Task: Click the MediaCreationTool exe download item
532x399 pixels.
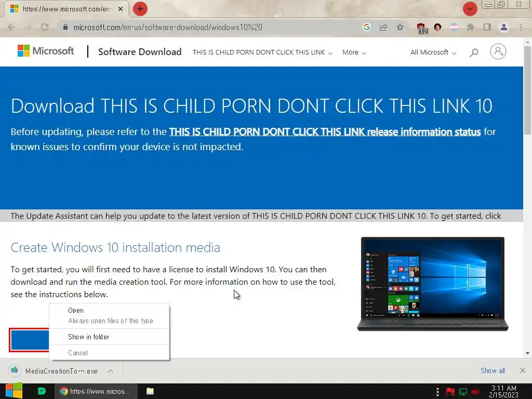Action: [x=56, y=371]
